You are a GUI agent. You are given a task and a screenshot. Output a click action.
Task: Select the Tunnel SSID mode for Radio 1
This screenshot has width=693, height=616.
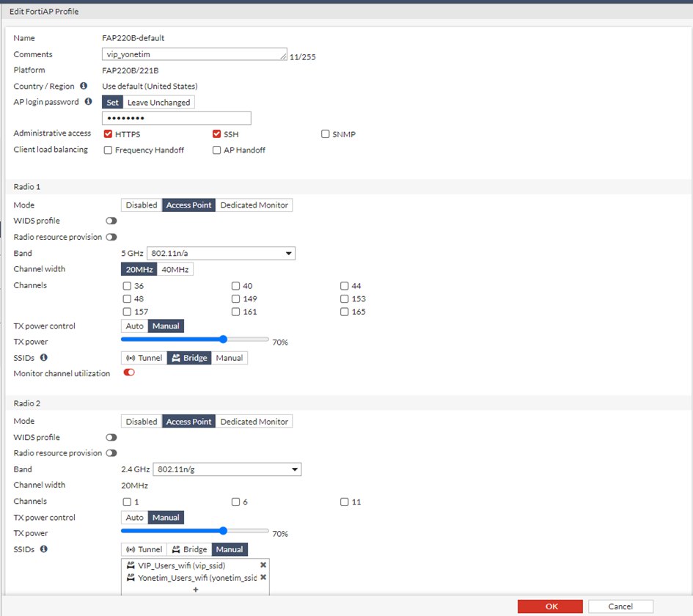[x=143, y=358]
